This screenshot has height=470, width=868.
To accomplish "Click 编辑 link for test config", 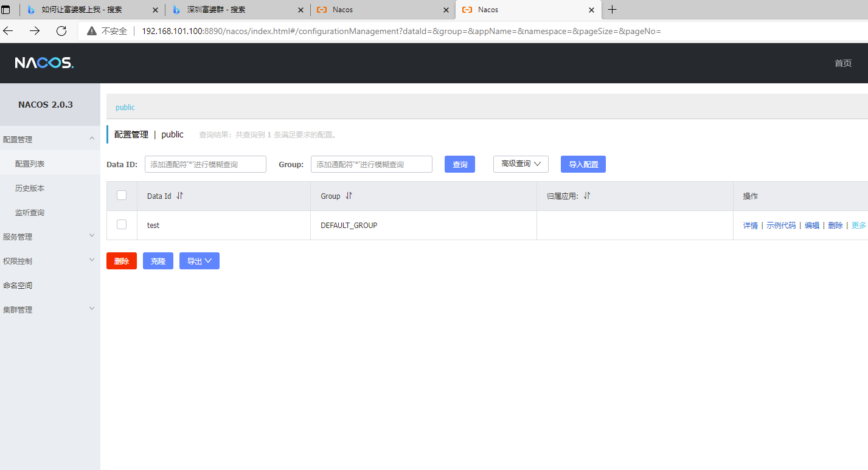I will tap(812, 225).
